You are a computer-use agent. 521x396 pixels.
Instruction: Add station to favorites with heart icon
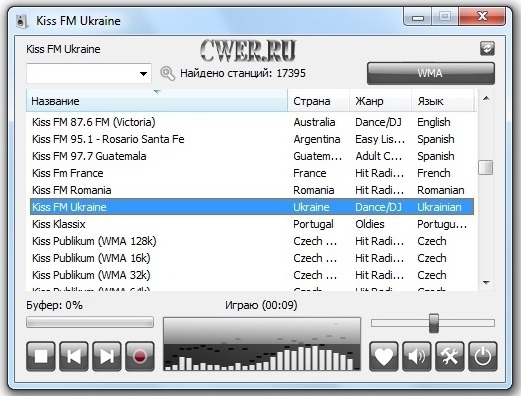[x=384, y=356]
